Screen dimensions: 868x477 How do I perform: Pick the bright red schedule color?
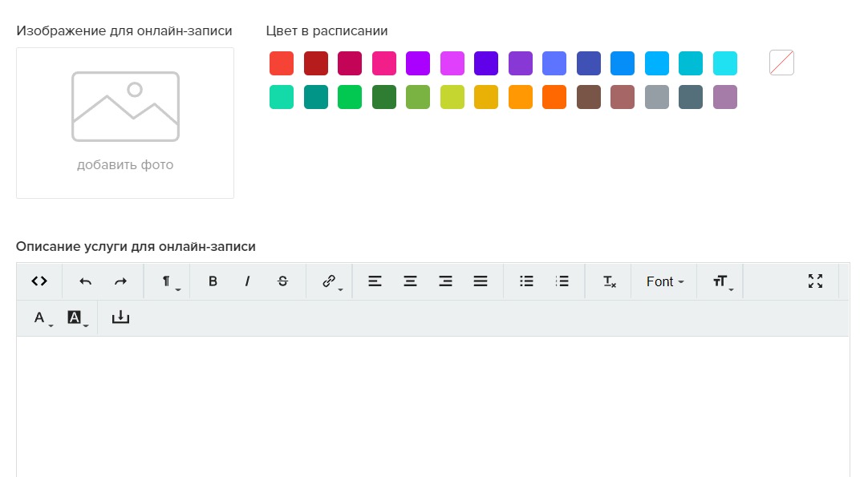coord(282,63)
